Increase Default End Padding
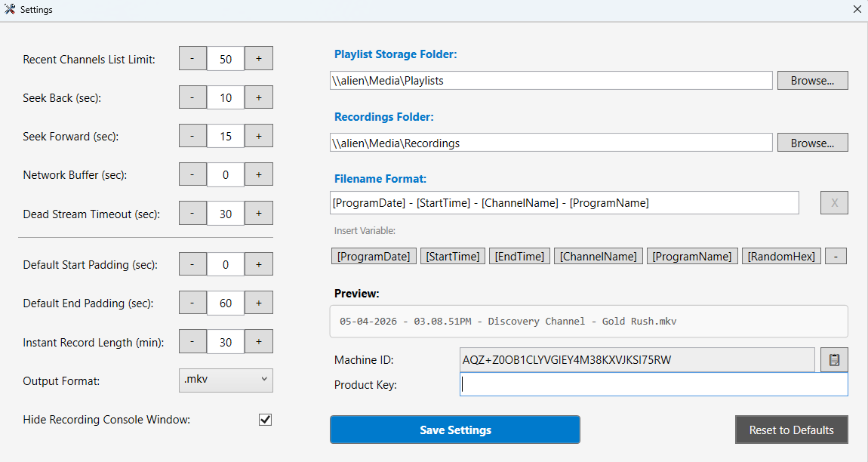Image resolution: width=868 pixels, height=462 pixels. pos(259,303)
